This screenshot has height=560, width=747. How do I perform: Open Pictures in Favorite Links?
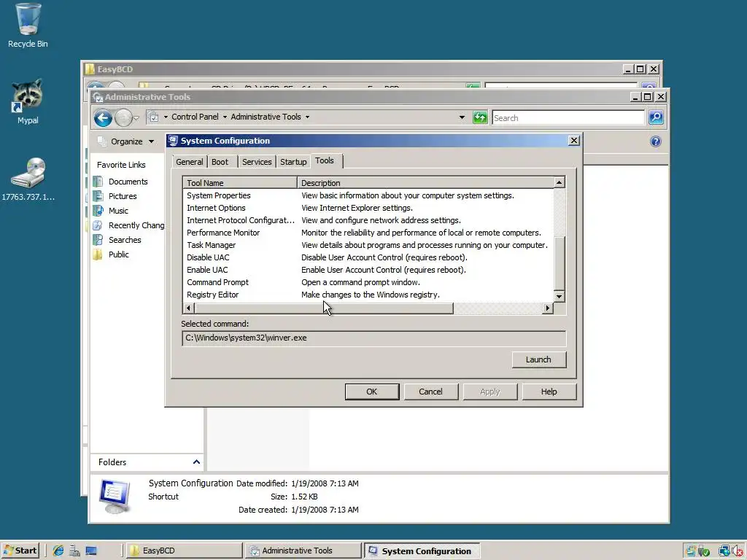[115, 196]
